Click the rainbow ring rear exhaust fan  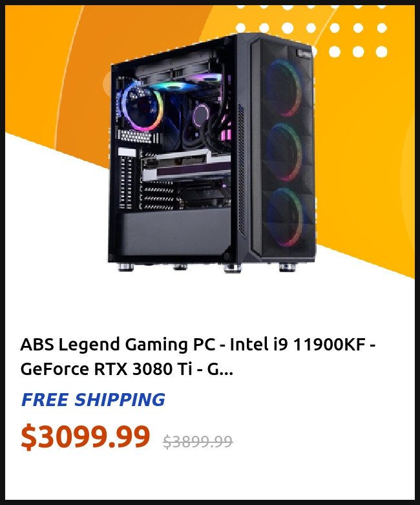[x=141, y=106]
